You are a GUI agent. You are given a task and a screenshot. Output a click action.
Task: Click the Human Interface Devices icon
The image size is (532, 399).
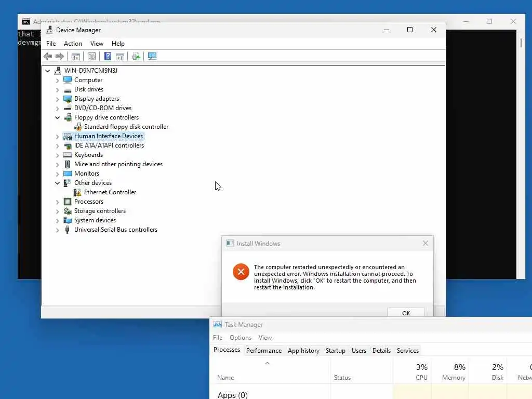pyautogui.click(x=68, y=137)
